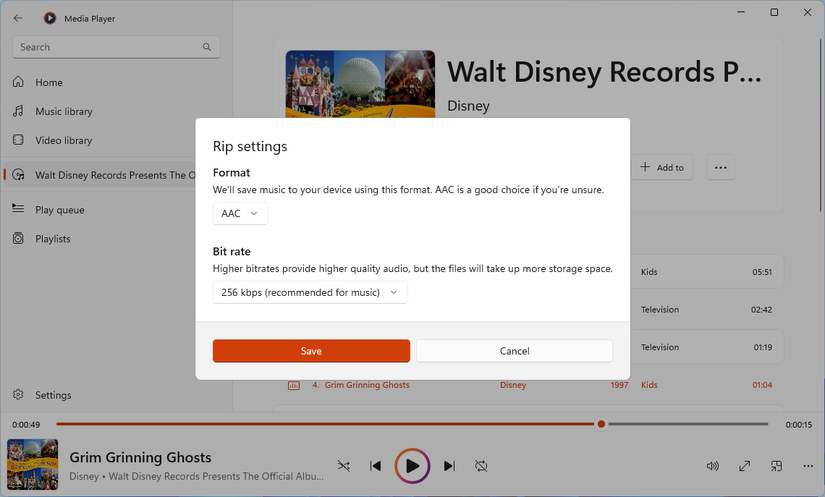
Task: Cancel the Rip settings dialog
Action: 514,351
